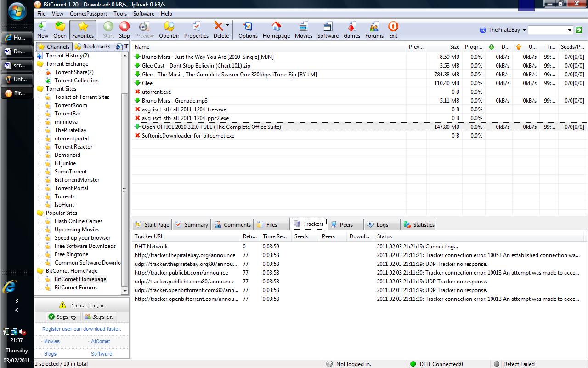Switch to the Comments tab
Screen dimensions: 588x368
point(232,224)
